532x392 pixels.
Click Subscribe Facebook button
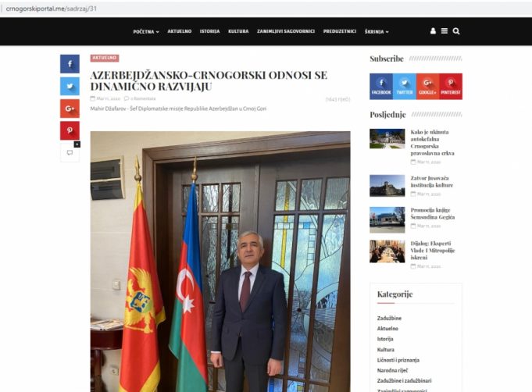[x=381, y=87]
